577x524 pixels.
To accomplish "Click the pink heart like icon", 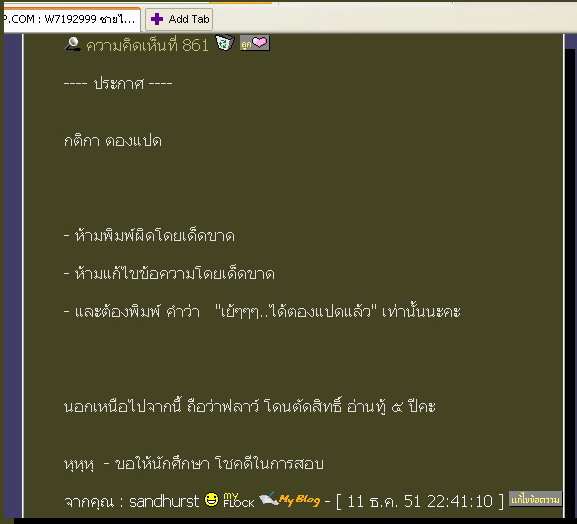I will pos(255,43).
